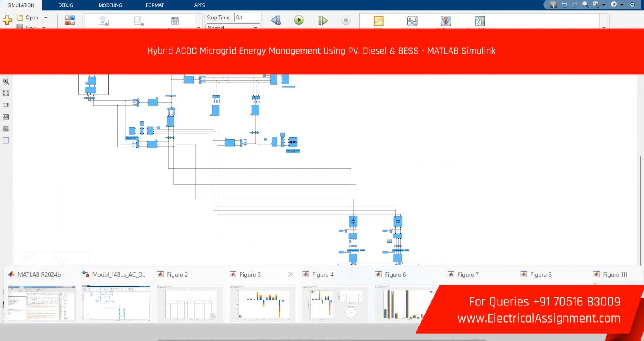This screenshot has height=341, width=644.
Task: Click the find-in-model icon beside the search magnifier
Action: 596,5
